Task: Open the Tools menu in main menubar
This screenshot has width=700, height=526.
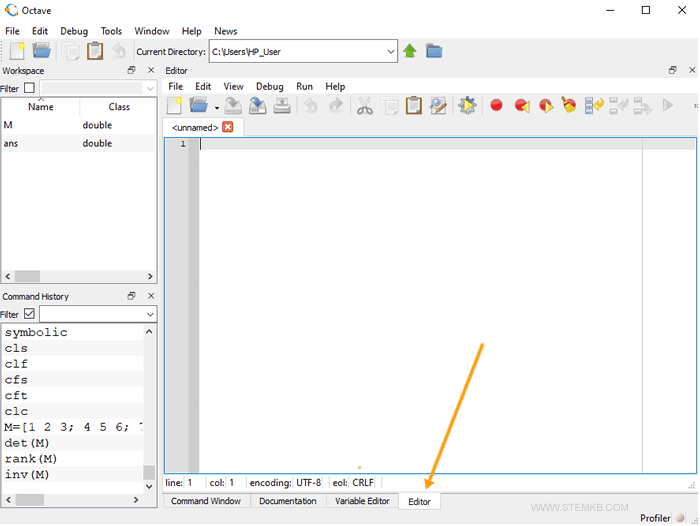Action: (111, 31)
